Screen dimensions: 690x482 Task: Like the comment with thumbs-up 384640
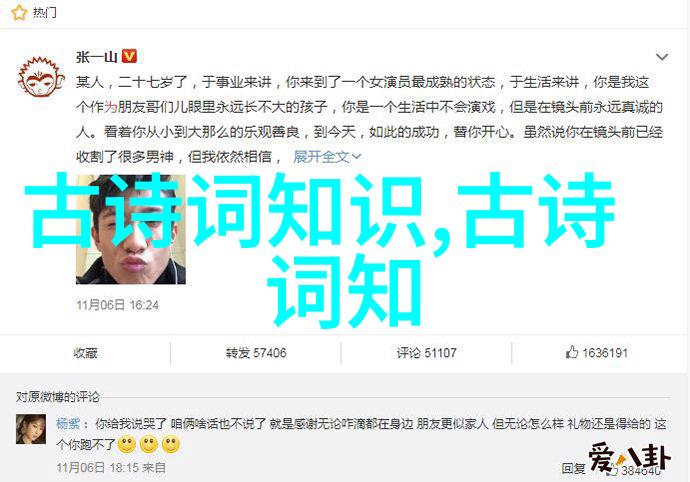pyautogui.click(x=635, y=470)
